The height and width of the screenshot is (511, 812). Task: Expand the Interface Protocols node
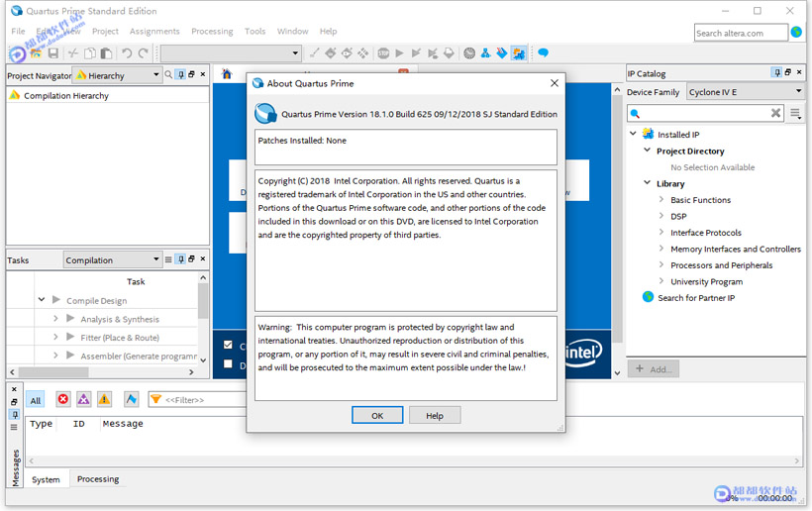(x=661, y=232)
